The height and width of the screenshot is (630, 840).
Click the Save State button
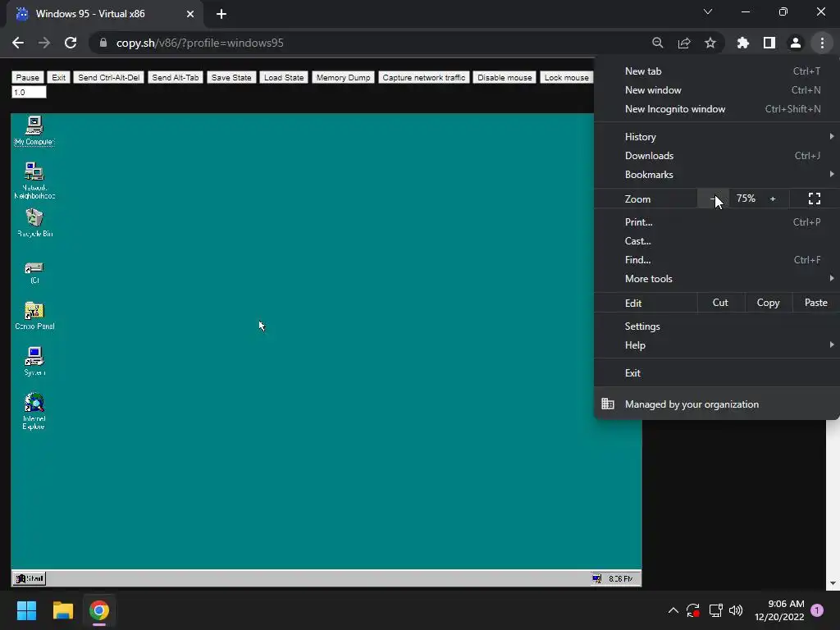[x=231, y=77]
